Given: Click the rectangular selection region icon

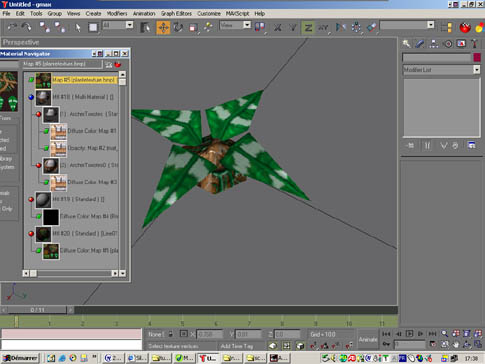Looking at the screenshot, I should point(93,27).
